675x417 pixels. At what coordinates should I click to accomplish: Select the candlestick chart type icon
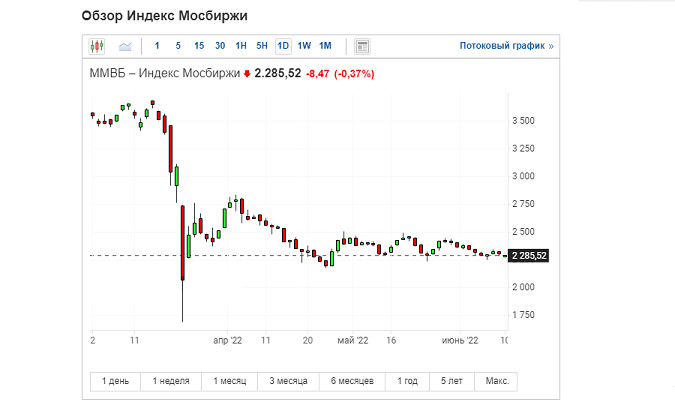(x=97, y=46)
